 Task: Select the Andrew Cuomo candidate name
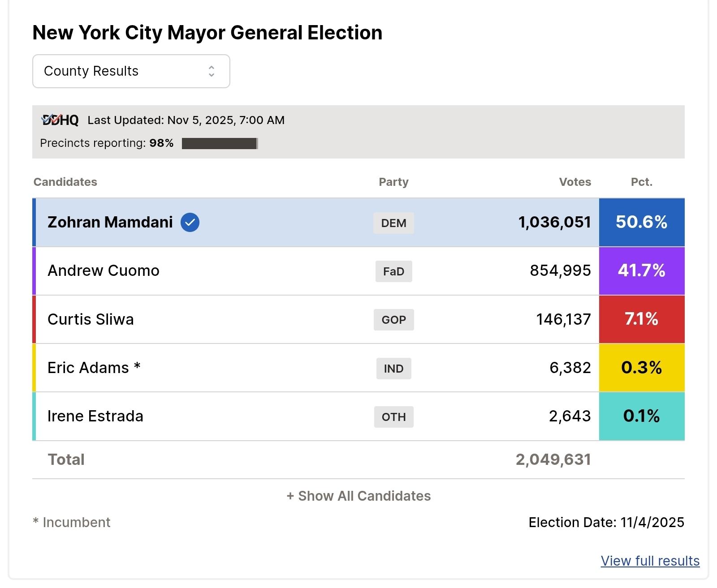click(x=104, y=271)
